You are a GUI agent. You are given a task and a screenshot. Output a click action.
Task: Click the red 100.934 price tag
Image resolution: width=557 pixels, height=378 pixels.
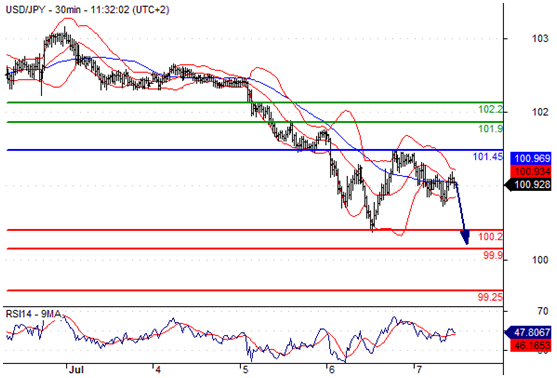531,172
